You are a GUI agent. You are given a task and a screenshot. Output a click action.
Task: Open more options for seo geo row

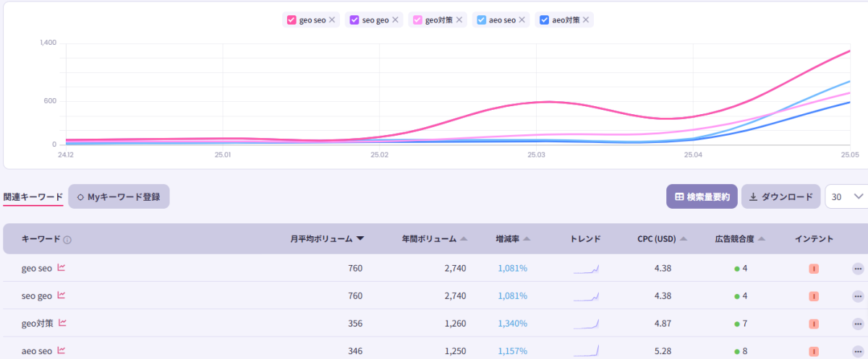[x=858, y=296]
